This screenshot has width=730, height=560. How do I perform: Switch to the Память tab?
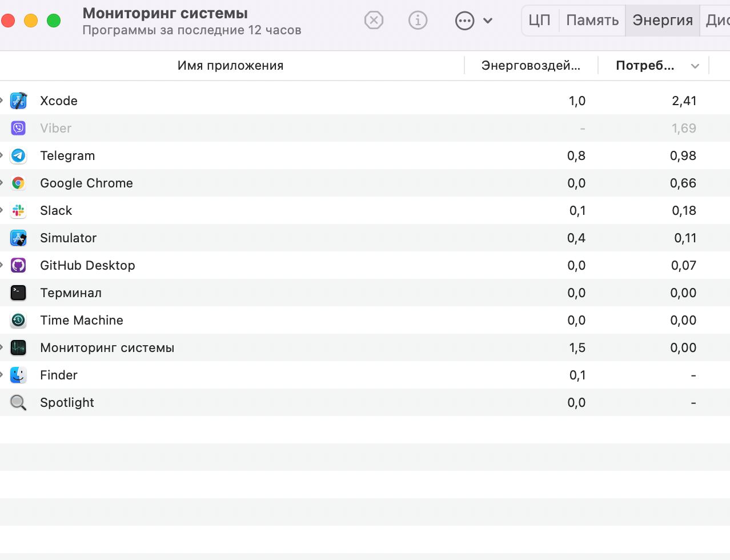[592, 21]
